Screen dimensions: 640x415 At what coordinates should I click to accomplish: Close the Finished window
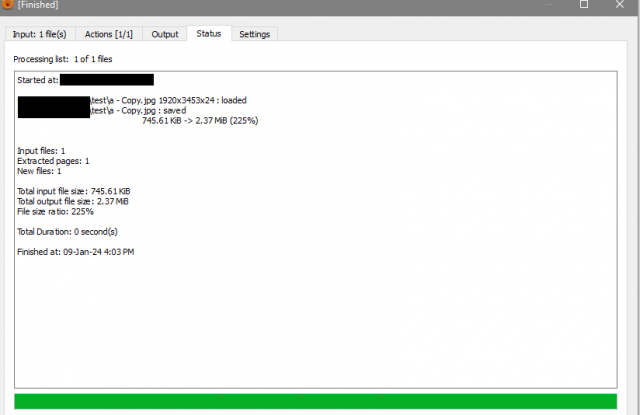pos(620,4)
